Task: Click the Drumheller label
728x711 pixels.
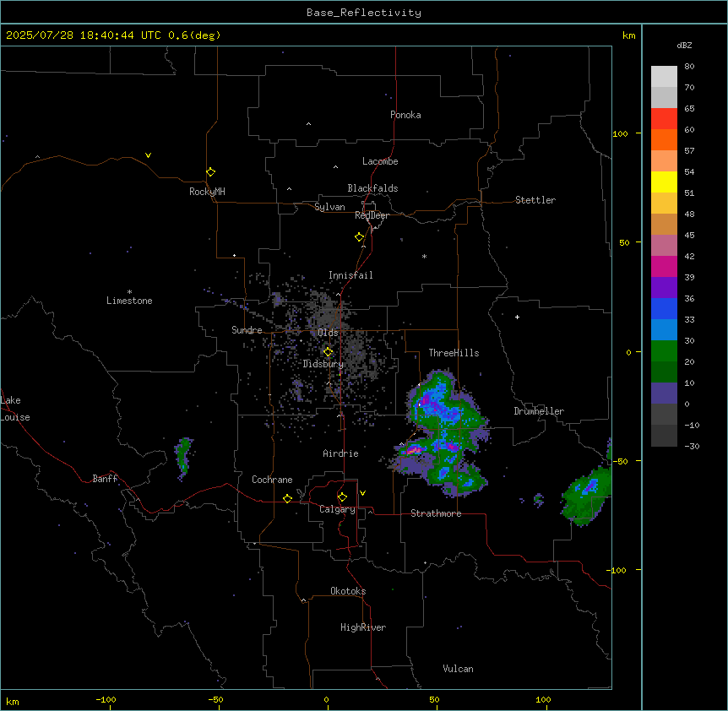Action: point(539,411)
